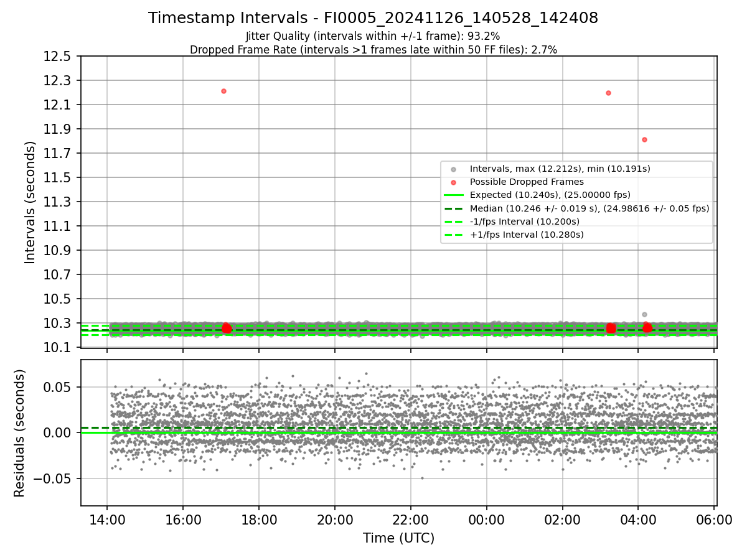Click the gray interval outlier point near 10.37 seconds

[644, 314]
